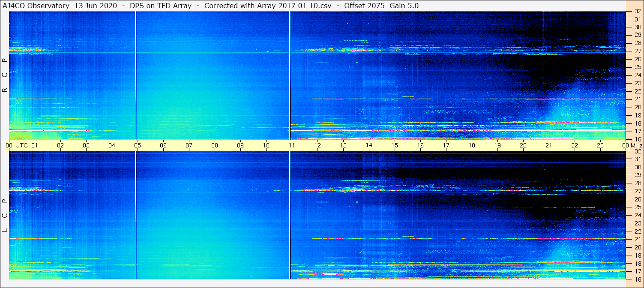Click the 32 MHz label on RCP scale
The width and height of the screenshot is (644, 288).
pos(637,12)
